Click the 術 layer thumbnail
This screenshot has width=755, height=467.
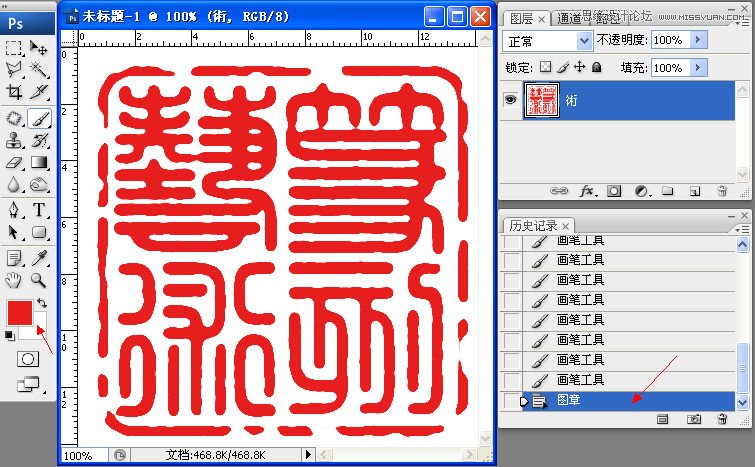[541, 100]
